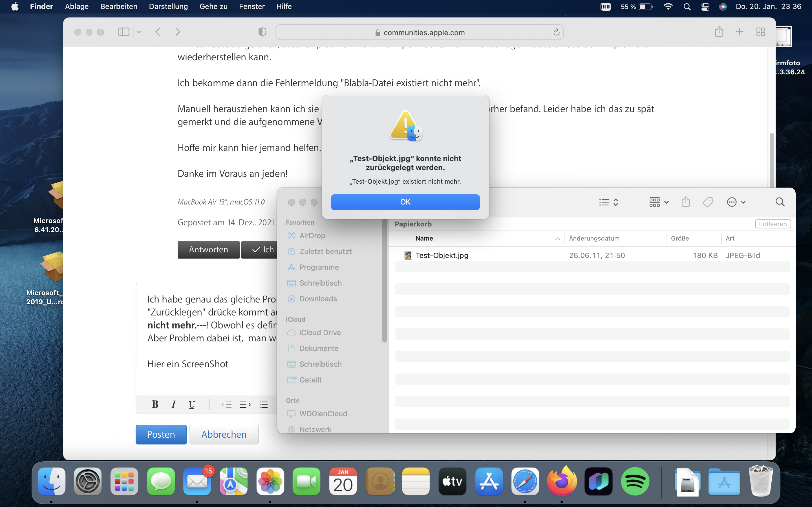Click the Safari new tab plus icon
812x507 pixels.
[x=740, y=32]
